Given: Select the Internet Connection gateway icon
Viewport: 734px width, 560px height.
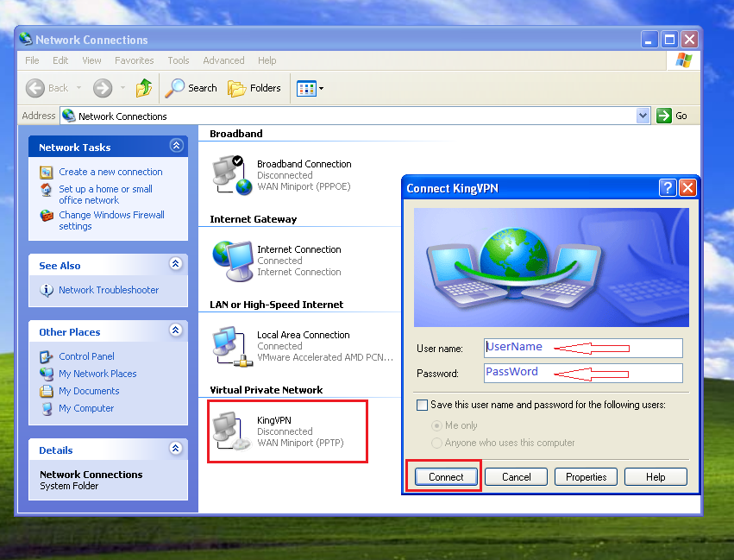Looking at the screenshot, I should pyautogui.click(x=233, y=261).
